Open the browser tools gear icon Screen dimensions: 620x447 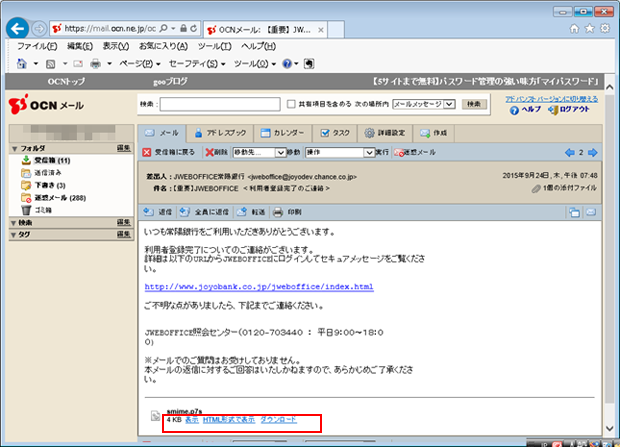pos(605,28)
